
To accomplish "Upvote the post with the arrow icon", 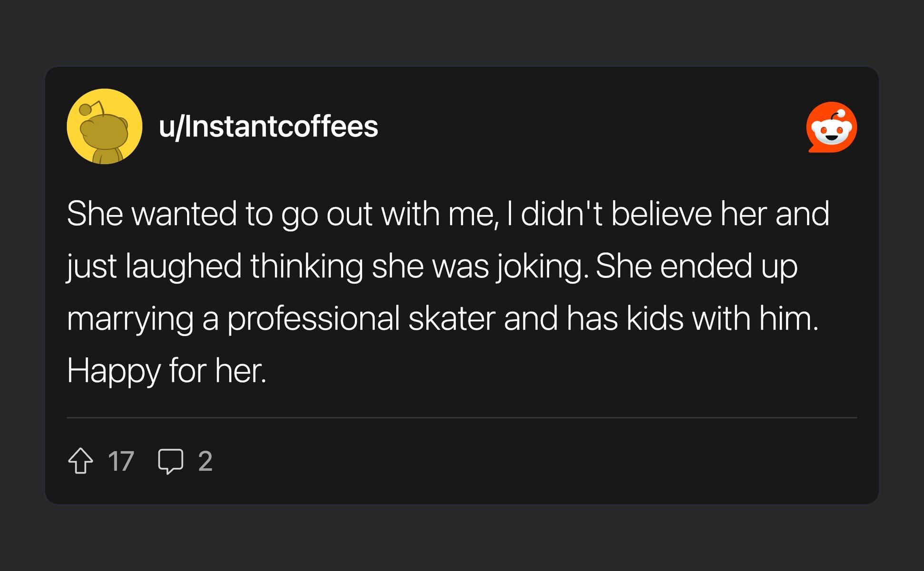I will [x=80, y=461].
